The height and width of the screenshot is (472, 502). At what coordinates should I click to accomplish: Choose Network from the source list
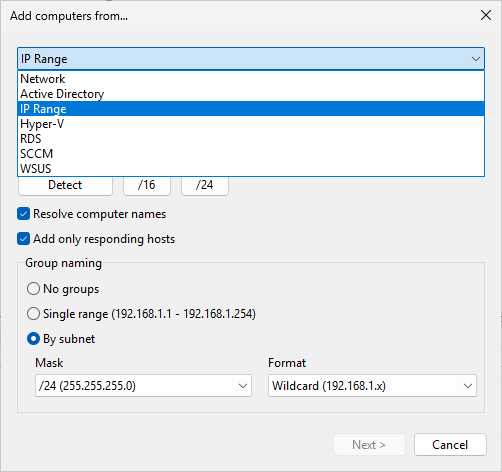(x=251, y=79)
